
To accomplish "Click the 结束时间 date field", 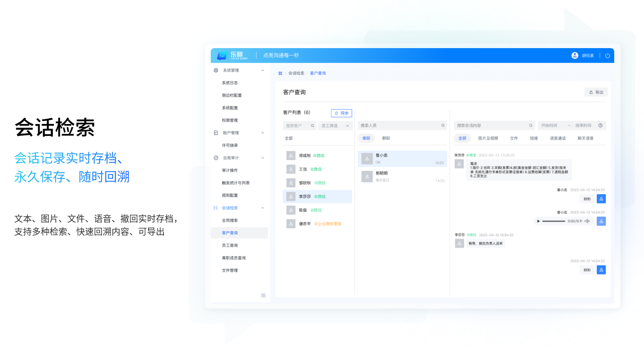I will coord(583,125).
